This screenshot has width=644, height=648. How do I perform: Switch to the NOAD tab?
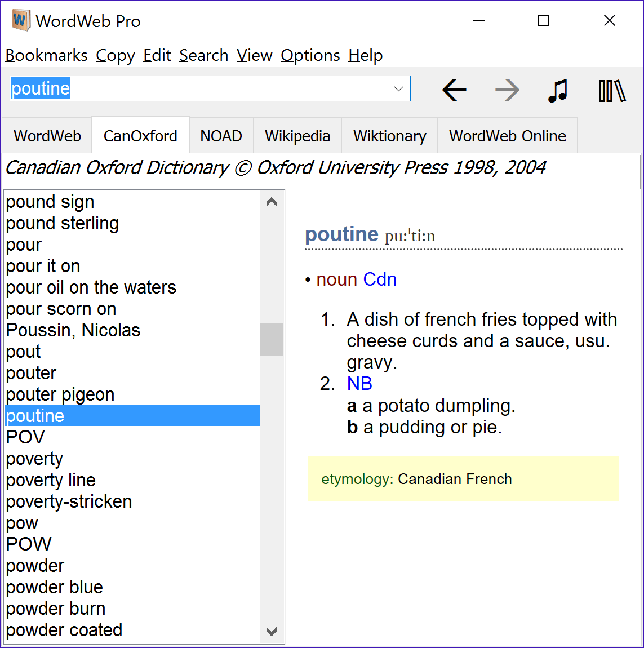pos(221,136)
